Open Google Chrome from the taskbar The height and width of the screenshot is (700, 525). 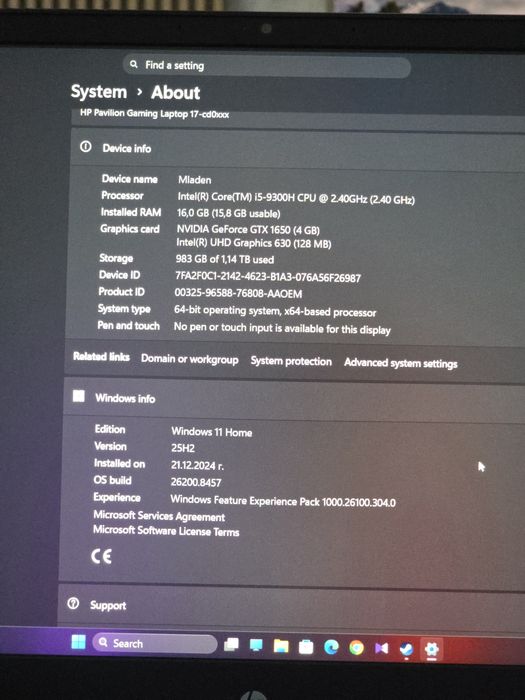[356, 648]
